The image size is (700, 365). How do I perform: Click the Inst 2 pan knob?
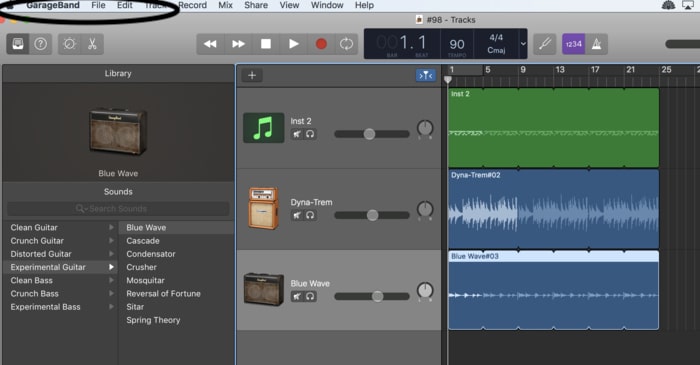[425, 129]
